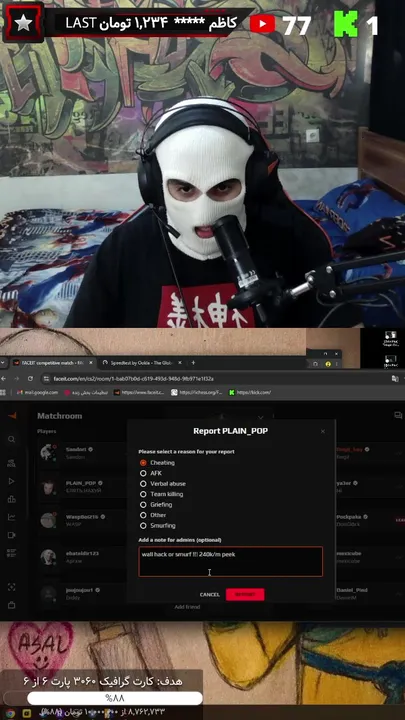
Task: Open the chat icon in Matchroom header
Action: 398,415
